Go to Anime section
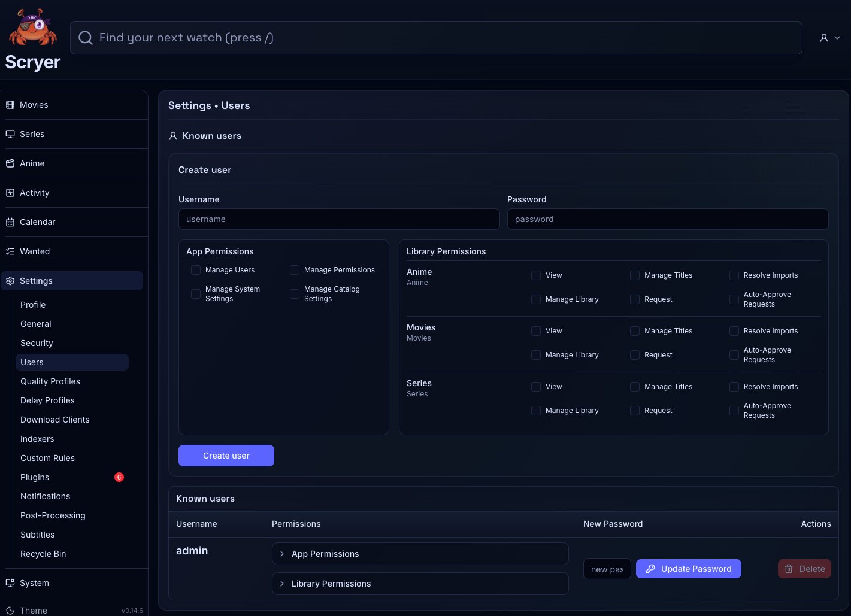 coord(74,163)
